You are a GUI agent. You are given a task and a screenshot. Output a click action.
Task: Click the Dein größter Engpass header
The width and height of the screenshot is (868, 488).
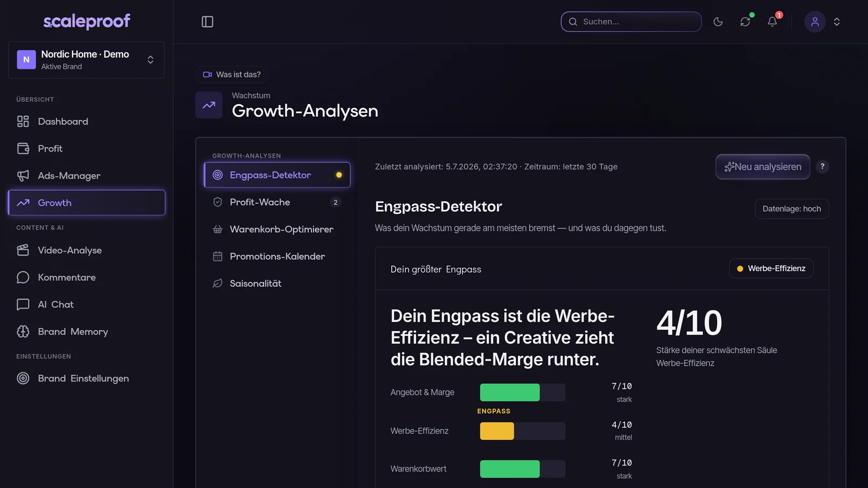click(x=436, y=269)
